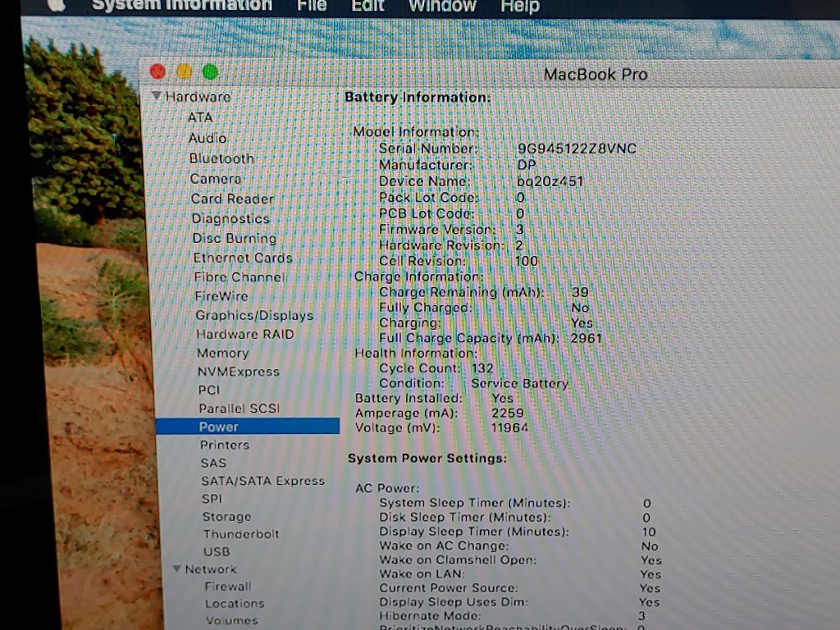
Task: Select USB in the sidebar
Action: click(217, 551)
